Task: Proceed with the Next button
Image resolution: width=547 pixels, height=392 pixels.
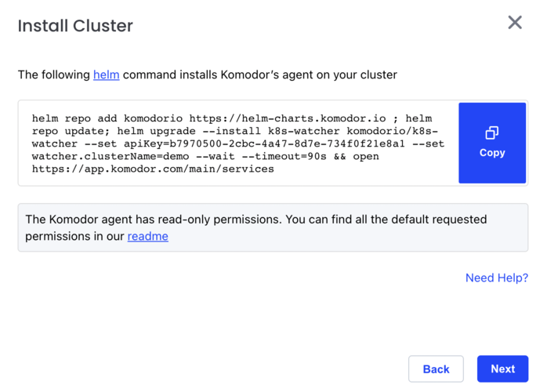Action: 502,369
